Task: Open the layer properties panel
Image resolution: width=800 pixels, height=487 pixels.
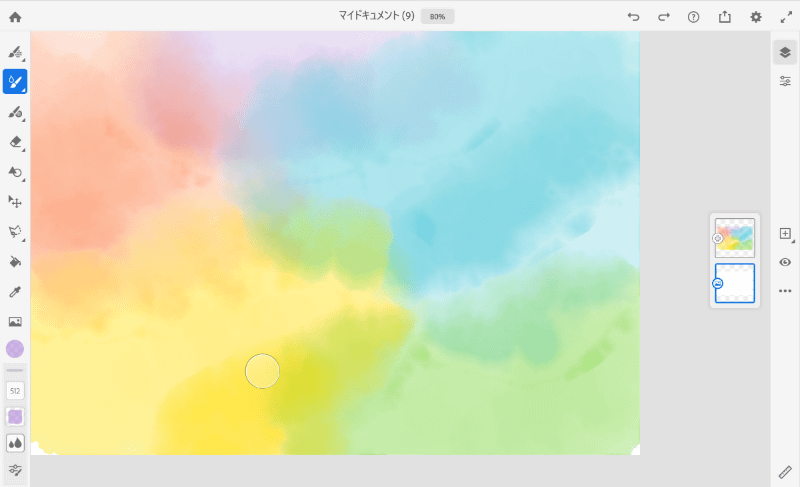Action: tap(785, 81)
